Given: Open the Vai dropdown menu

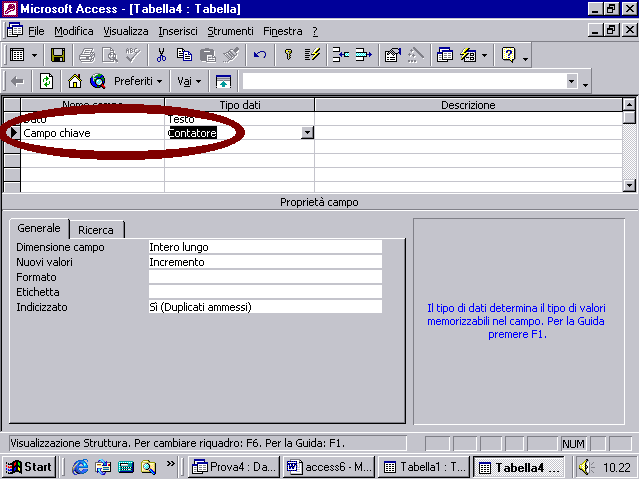Looking at the screenshot, I should pos(189,81).
